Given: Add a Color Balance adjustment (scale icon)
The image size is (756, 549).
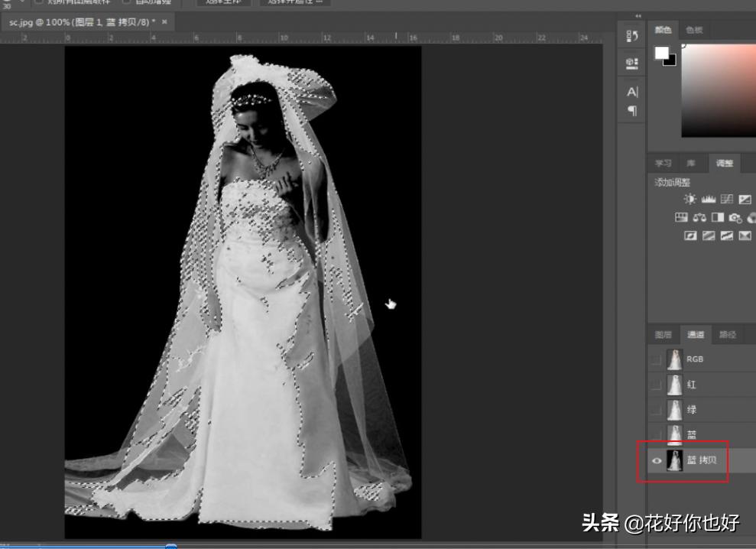Looking at the screenshot, I should pos(700,216).
